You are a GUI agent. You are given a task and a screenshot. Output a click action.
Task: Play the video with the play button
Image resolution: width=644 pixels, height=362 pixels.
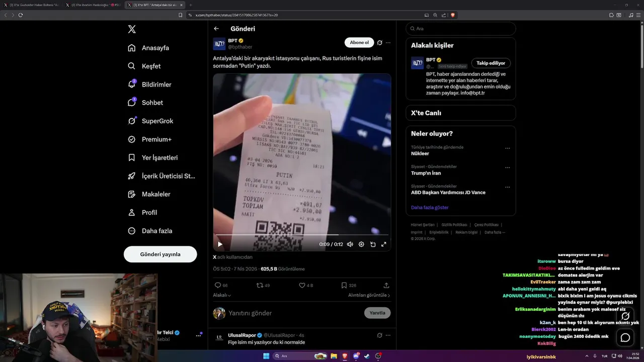[x=220, y=244]
